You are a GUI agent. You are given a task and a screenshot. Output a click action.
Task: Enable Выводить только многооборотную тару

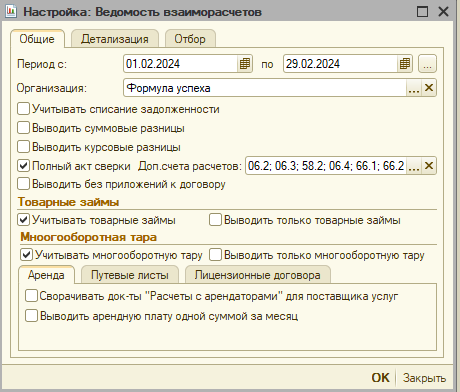click(x=215, y=255)
